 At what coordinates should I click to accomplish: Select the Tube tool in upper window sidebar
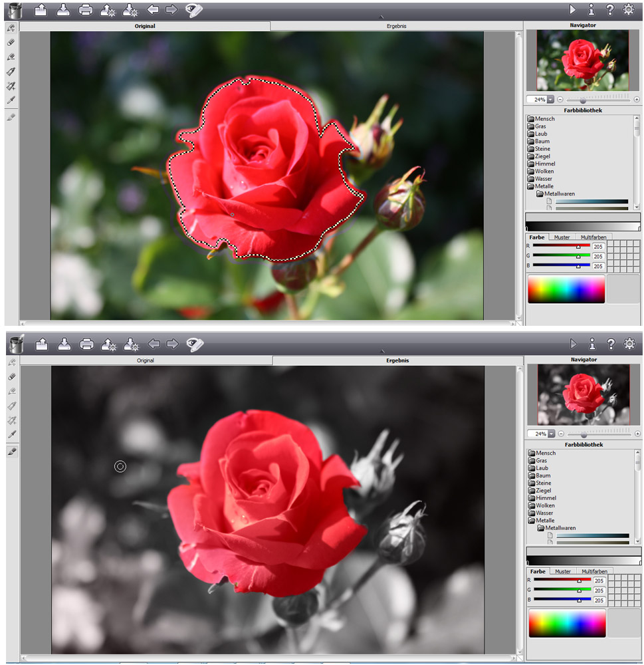tap(11, 71)
